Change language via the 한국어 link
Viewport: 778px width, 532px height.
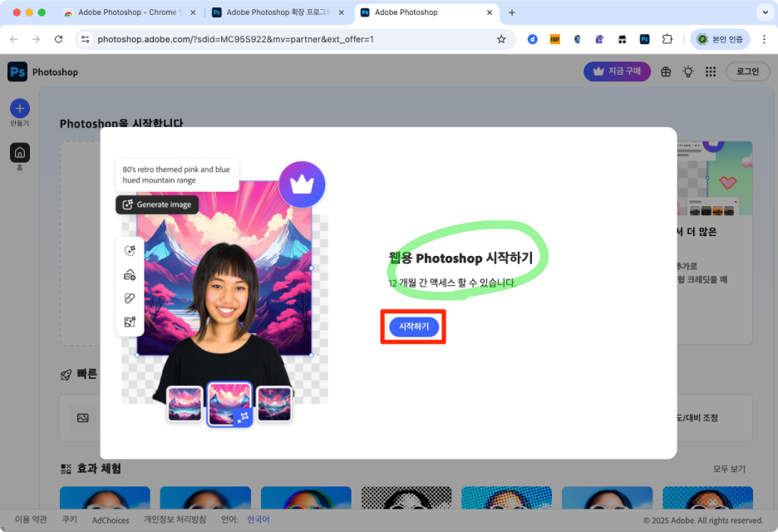259,520
